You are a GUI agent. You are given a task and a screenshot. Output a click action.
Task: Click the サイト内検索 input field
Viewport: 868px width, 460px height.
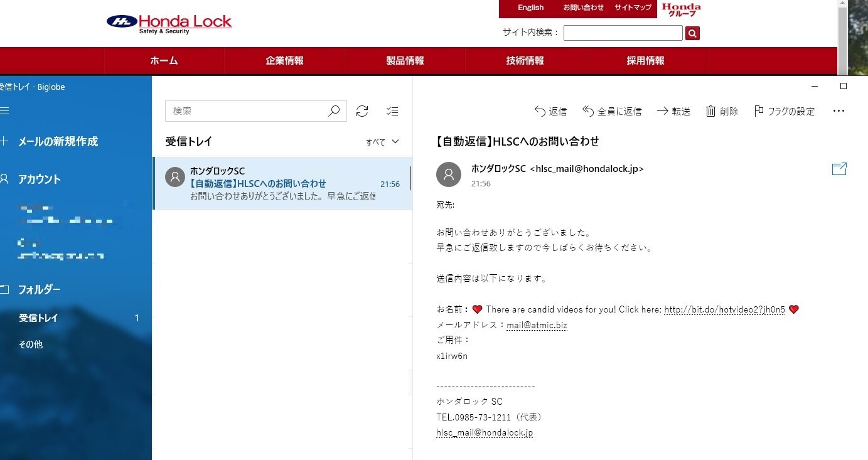(x=623, y=33)
